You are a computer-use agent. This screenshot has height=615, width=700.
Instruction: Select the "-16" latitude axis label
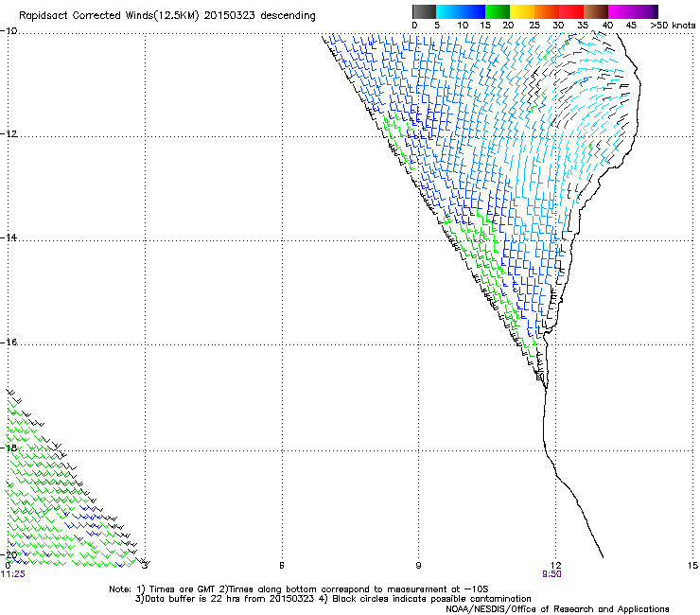pyautogui.click(x=9, y=342)
